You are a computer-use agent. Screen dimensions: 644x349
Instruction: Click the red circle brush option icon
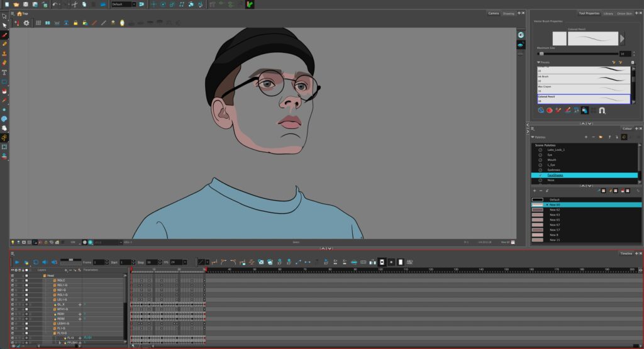point(550,111)
